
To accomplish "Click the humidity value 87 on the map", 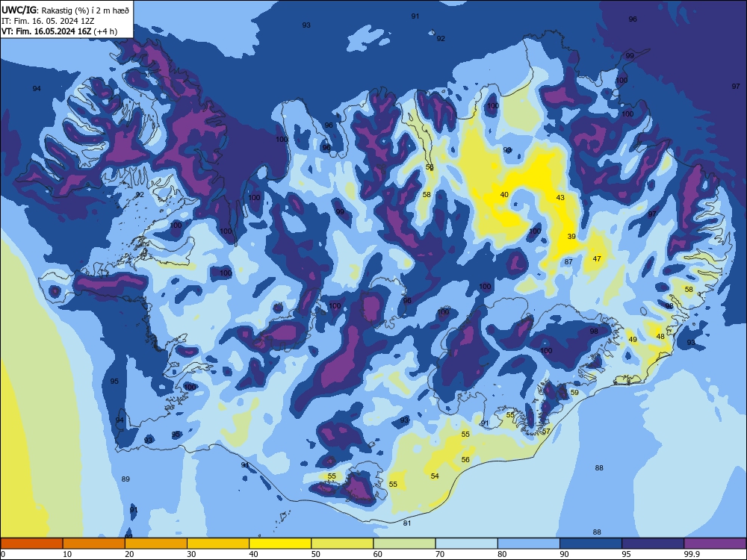I will tap(568, 261).
